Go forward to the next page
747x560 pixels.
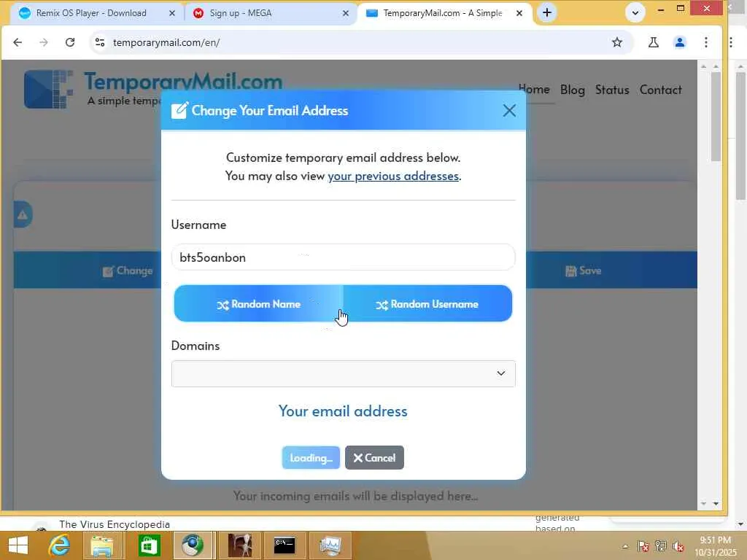pyautogui.click(x=44, y=42)
